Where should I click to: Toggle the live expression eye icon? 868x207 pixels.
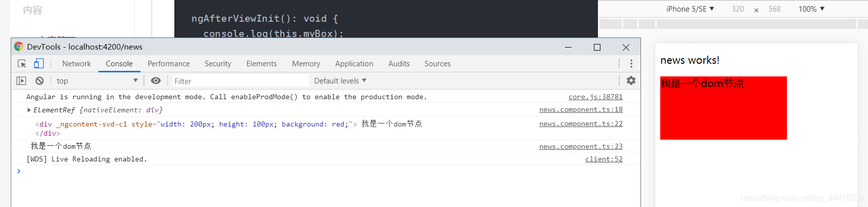click(156, 81)
